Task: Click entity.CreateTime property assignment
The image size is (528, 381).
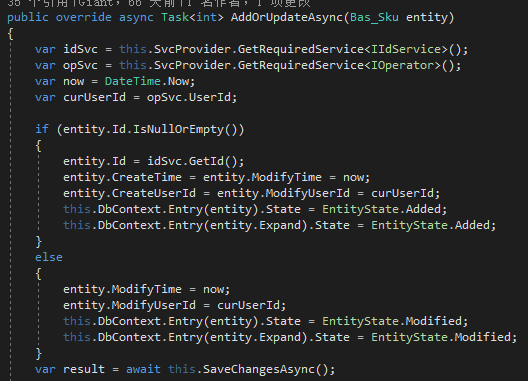Action: [x=122, y=177]
